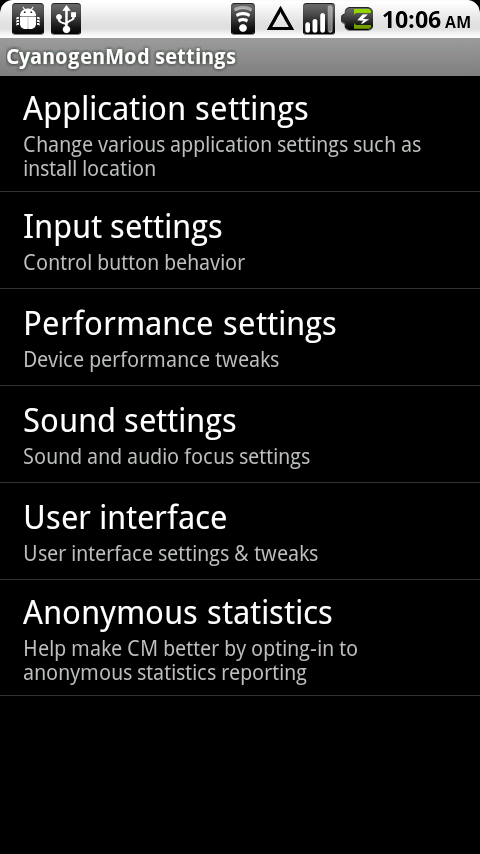The image size is (480, 854).
Task: Tap the 'User interface settings & tweaks' subtitle
Action: click(x=171, y=553)
